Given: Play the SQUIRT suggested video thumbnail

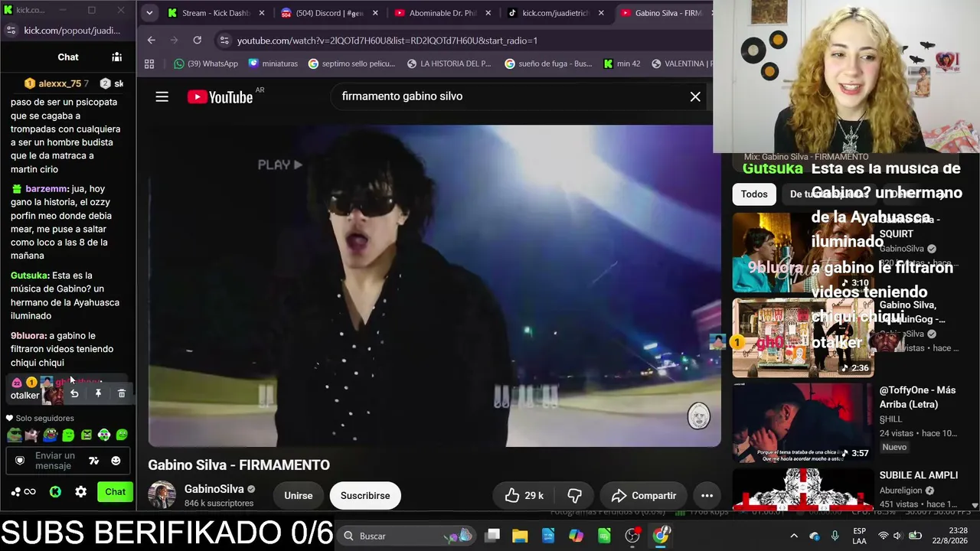Looking at the screenshot, I should (802, 253).
